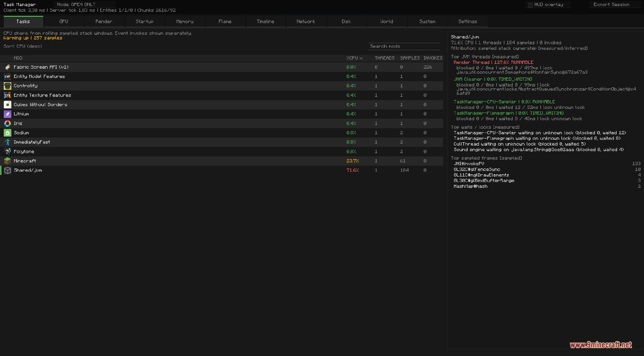Select the Cubes Without Borders row name
Image resolution: width=644 pixels, height=356 pixels.
[41, 105]
